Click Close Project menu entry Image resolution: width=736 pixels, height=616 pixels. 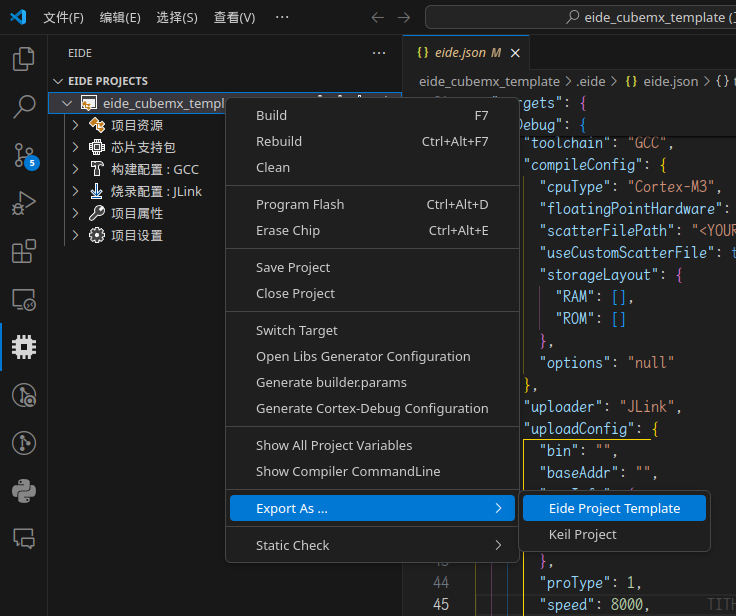point(372,293)
